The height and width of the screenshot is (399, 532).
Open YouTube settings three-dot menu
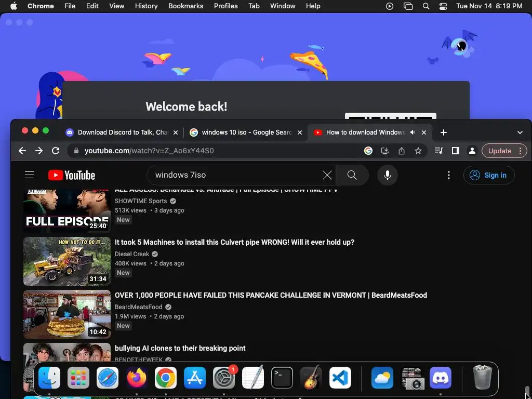[449, 175]
